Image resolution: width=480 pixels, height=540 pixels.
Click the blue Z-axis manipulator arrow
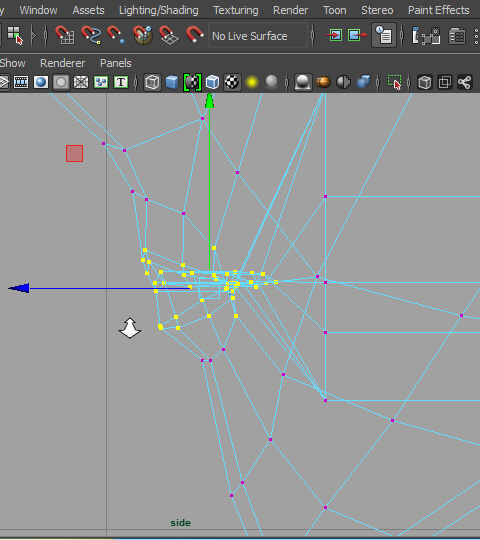(19, 288)
